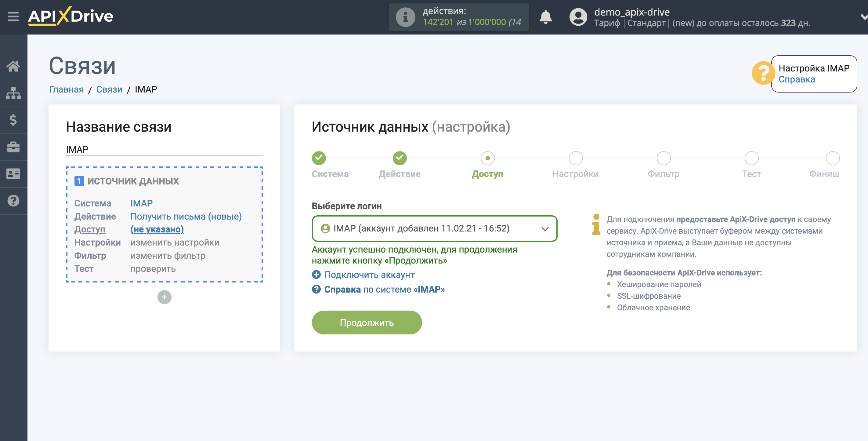
Task: Click Хеширование паролей list item
Action: [659, 284]
